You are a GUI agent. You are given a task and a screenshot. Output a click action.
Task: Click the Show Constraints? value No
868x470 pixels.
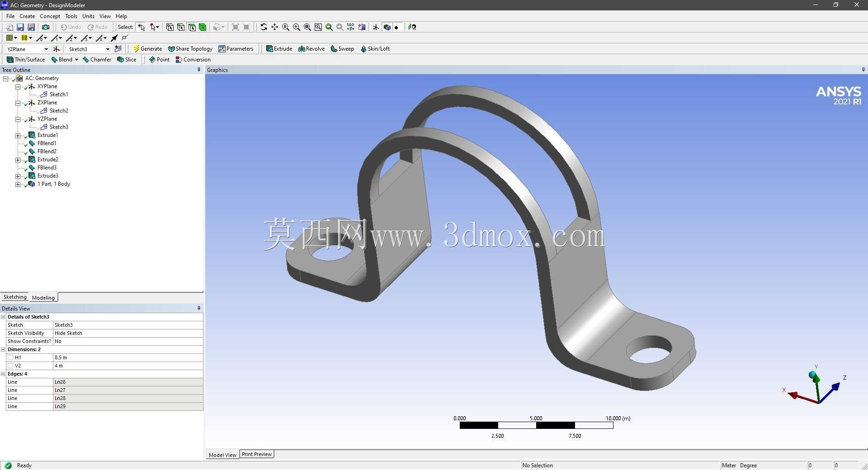128,341
